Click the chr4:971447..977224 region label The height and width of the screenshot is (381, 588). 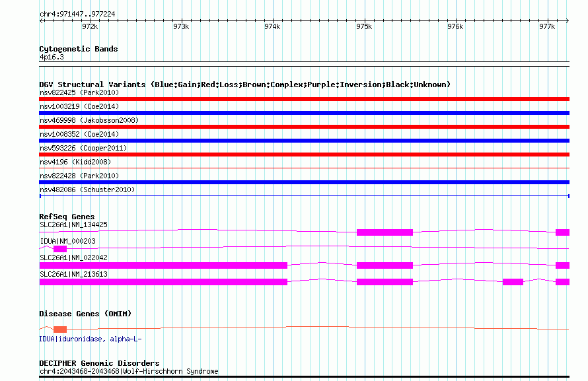click(x=77, y=15)
